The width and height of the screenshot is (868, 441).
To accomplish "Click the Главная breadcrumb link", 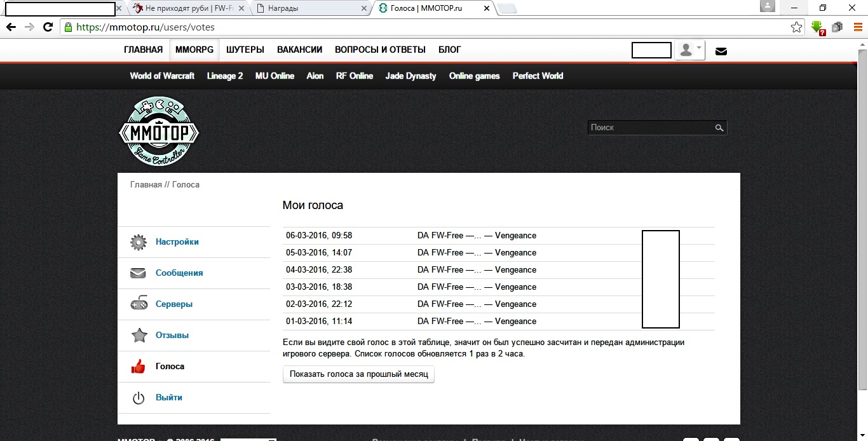I will (x=146, y=184).
